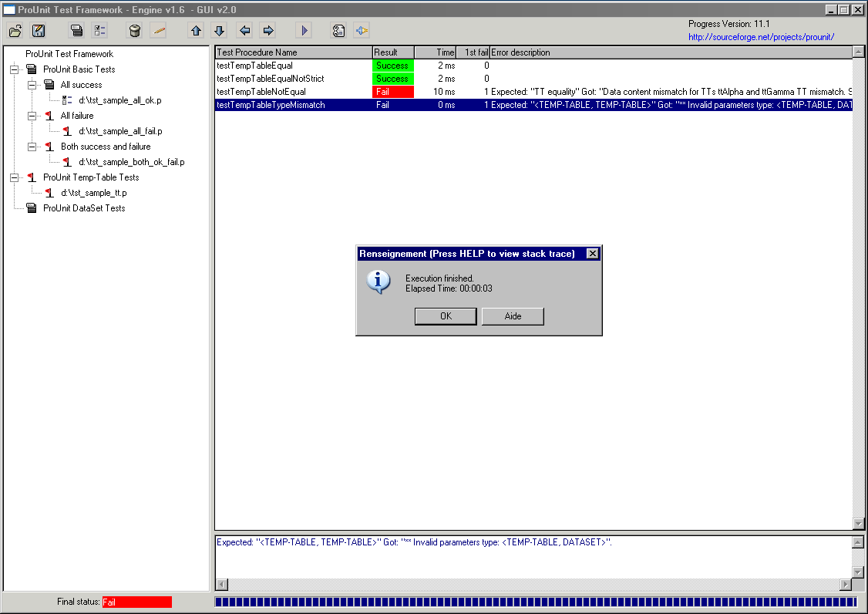868x614 pixels.
Task: Collapse the ProUnit Basic Tests node
Action: [14, 69]
